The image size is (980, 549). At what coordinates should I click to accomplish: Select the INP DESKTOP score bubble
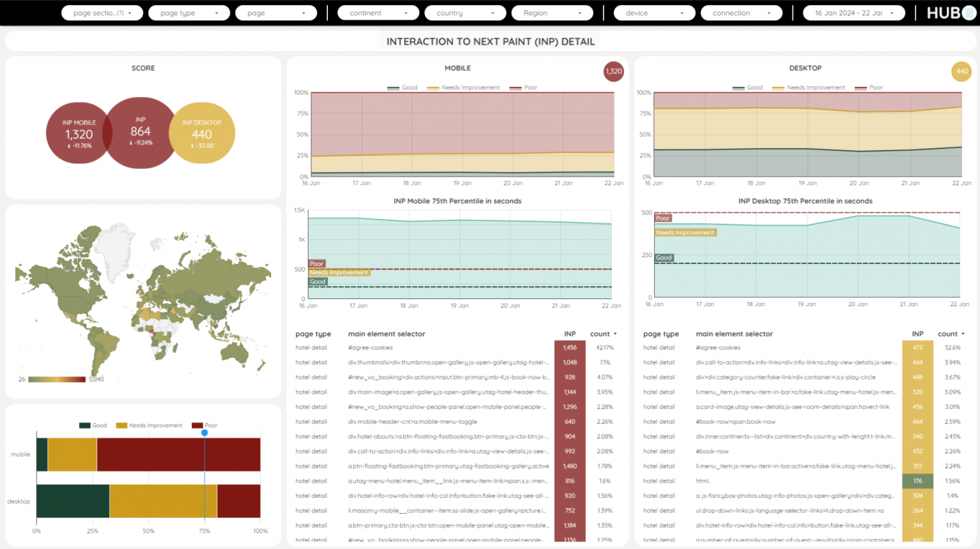[x=202, y=133]
